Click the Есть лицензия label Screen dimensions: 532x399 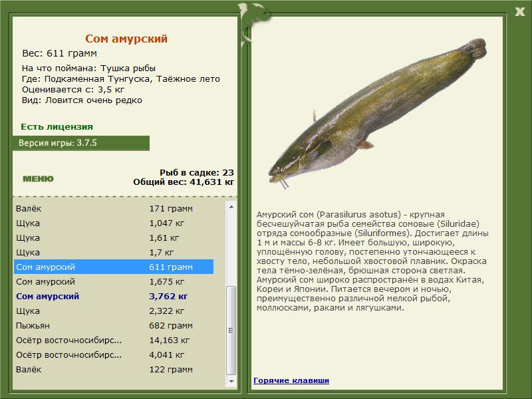57,126
